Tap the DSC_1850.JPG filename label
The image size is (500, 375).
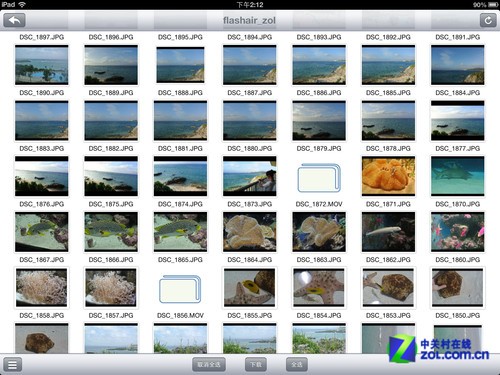click(x=458, y=315)
